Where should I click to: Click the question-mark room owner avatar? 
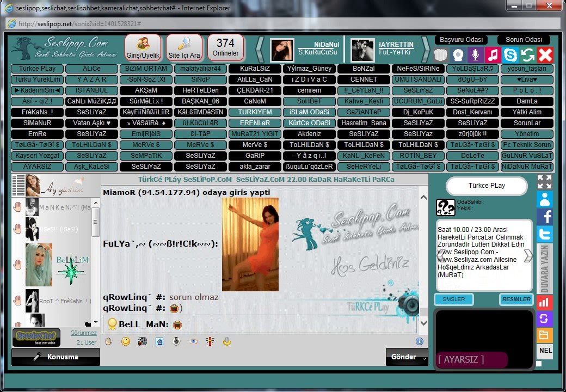tap(445, 207)
